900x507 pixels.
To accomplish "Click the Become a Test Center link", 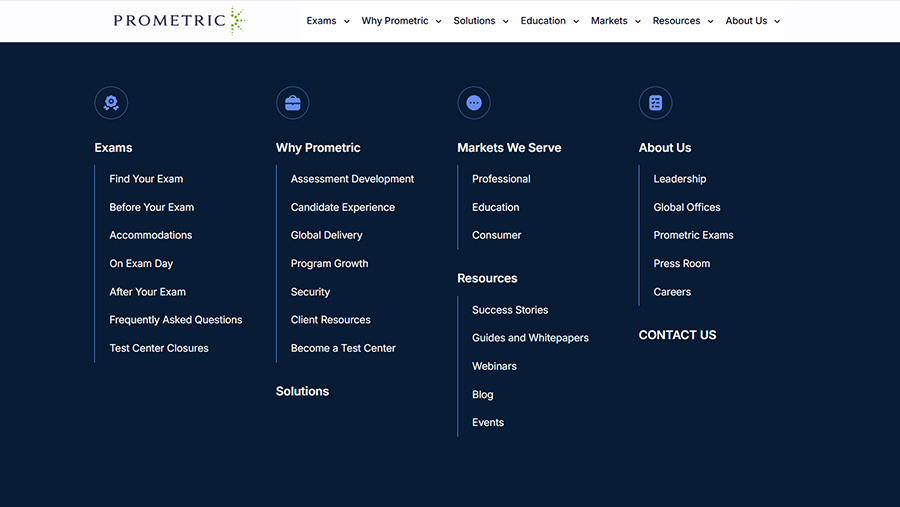I will pyautogui.click(x=343, y=348).
